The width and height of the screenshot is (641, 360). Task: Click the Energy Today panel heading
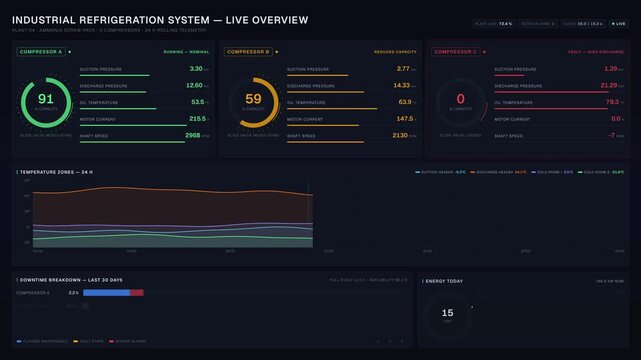[x=444, y=281]
